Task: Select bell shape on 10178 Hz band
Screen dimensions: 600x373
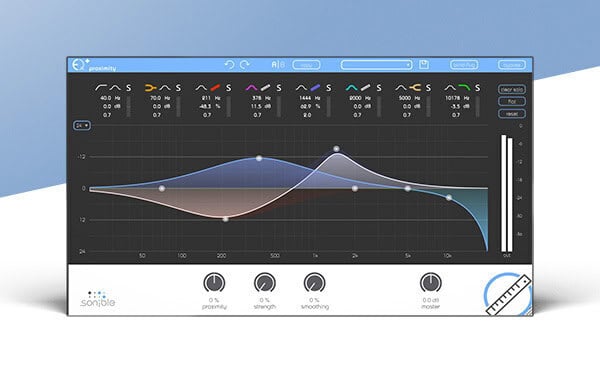Action: [x=450, y=88]
